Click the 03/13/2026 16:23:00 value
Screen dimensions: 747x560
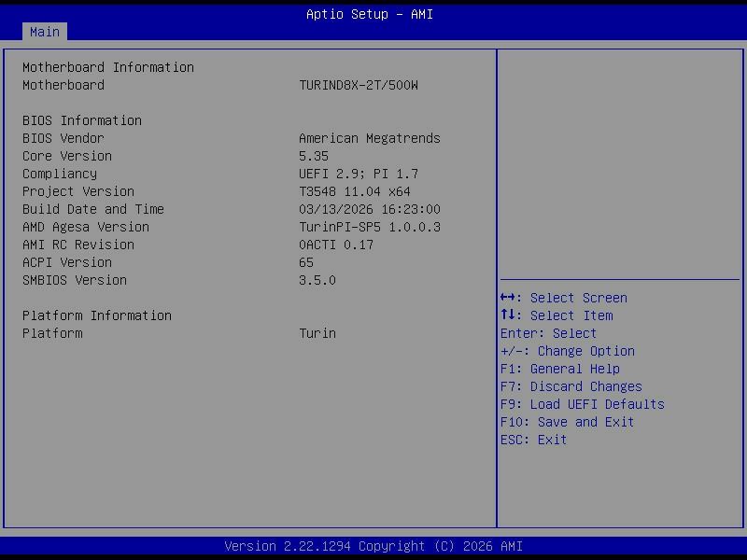tap(370, 209)
